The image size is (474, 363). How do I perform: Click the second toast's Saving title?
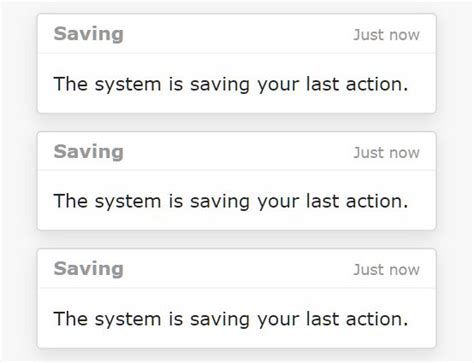tap(89, 152)
